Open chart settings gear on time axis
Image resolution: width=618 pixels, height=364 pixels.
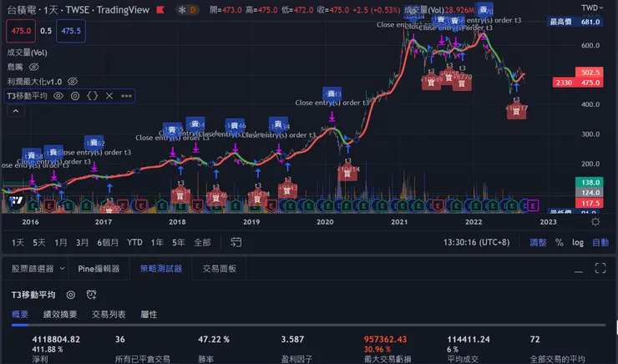(595, 222)
